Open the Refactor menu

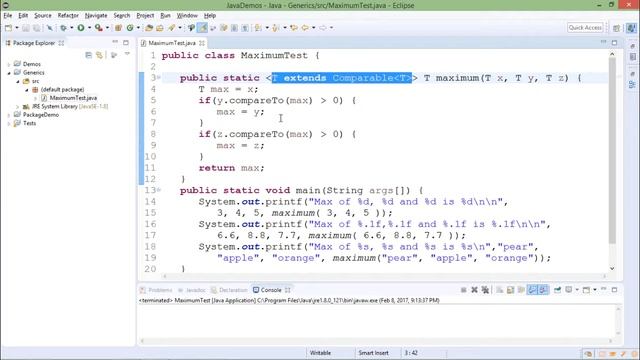tap(68, 16)
